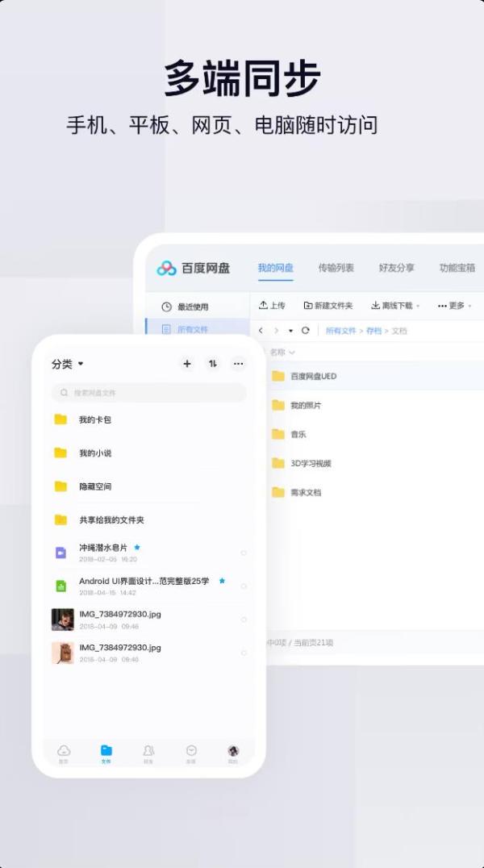Go back with the left arrow

pos(261,331)
